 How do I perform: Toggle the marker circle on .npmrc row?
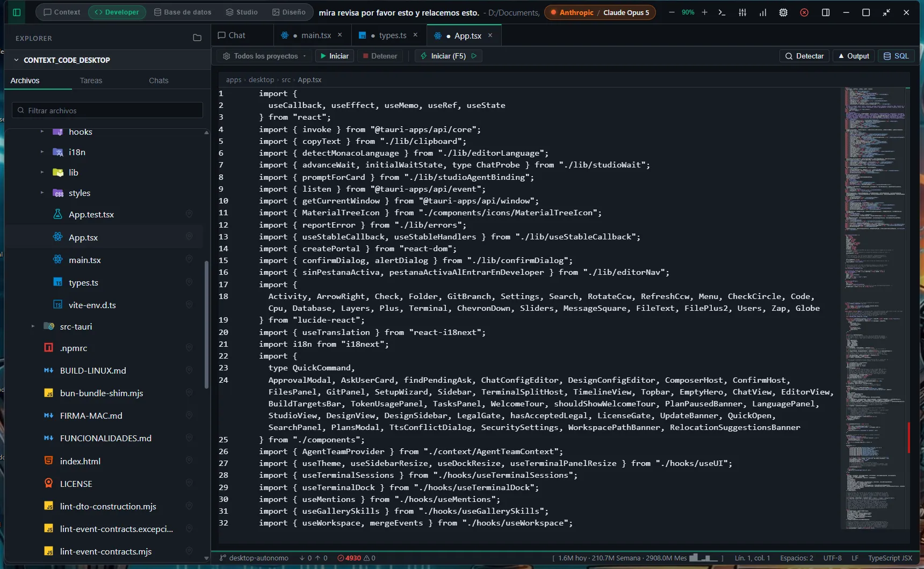(x=189, y=348)
